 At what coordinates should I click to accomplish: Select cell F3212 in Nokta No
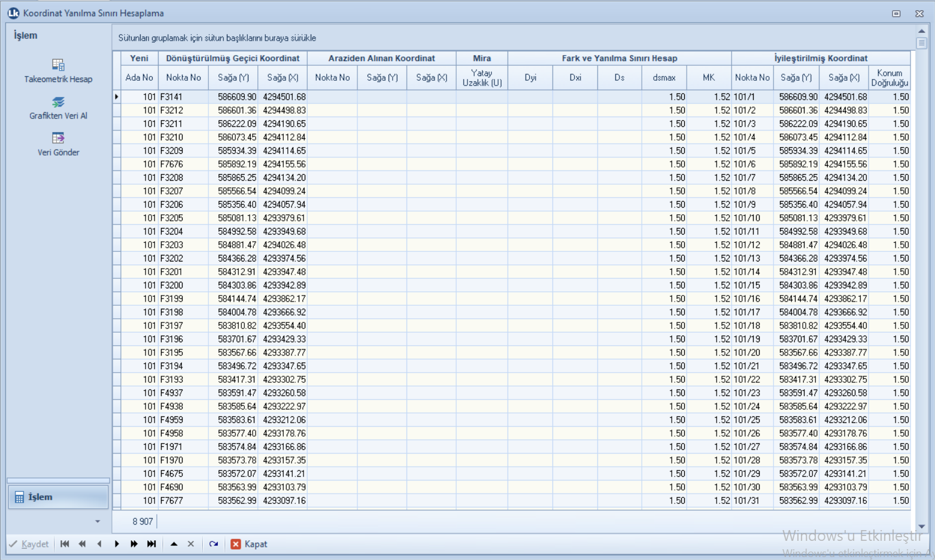183,110
